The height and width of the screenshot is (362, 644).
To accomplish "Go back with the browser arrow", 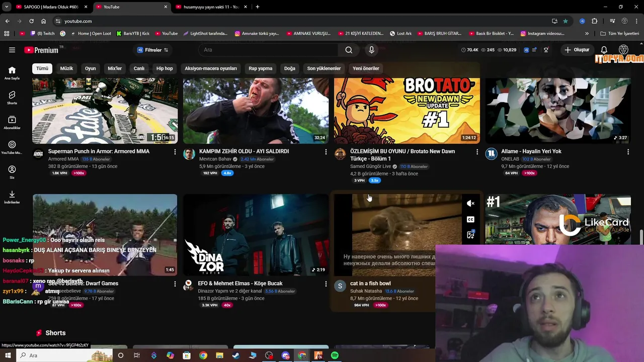I will (7, 21).
